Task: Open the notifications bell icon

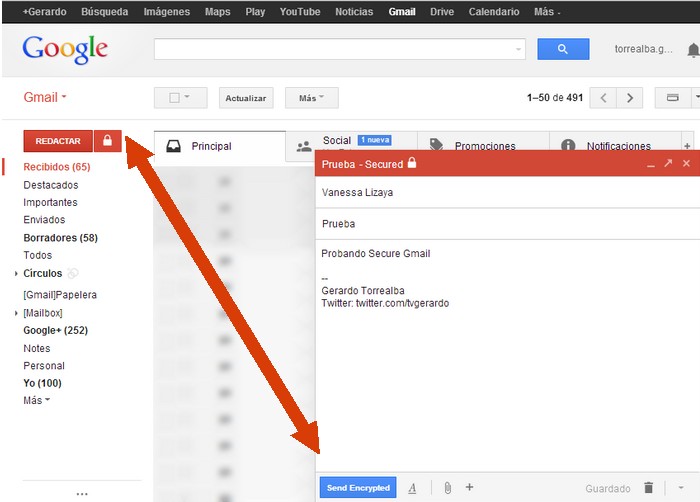Action: (693, 50)
